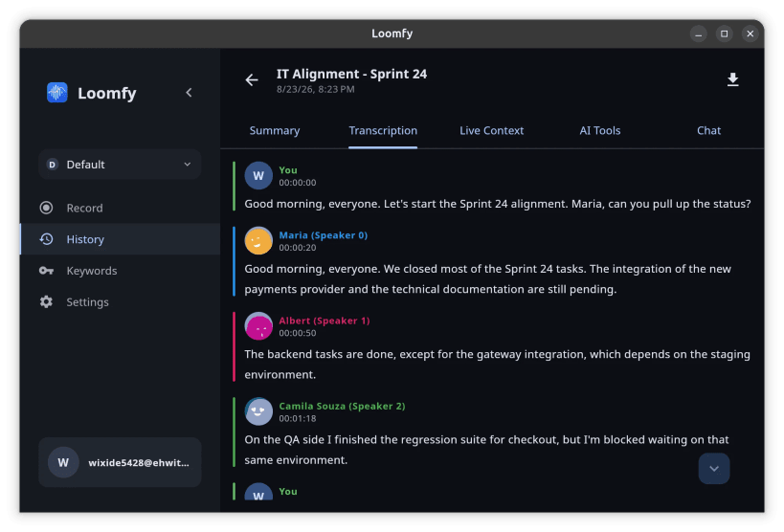
Task: Jump to bottom with the down chevron button
Action: point(714,469)
